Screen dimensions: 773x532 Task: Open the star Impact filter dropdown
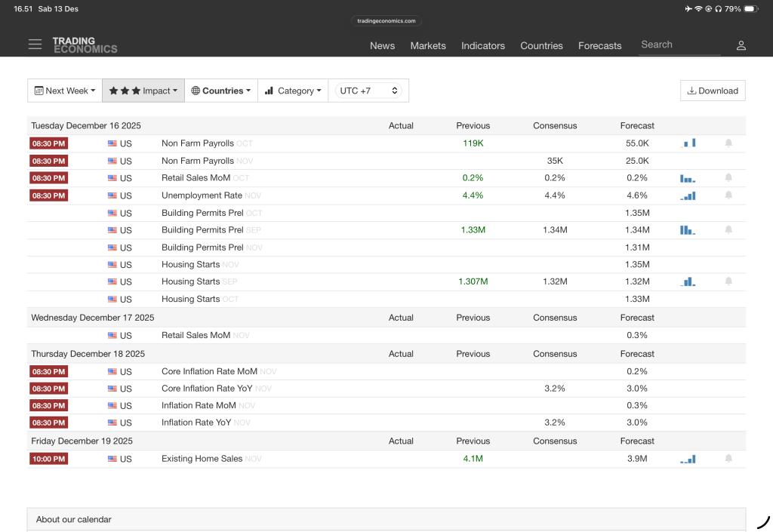pos(143,91)
